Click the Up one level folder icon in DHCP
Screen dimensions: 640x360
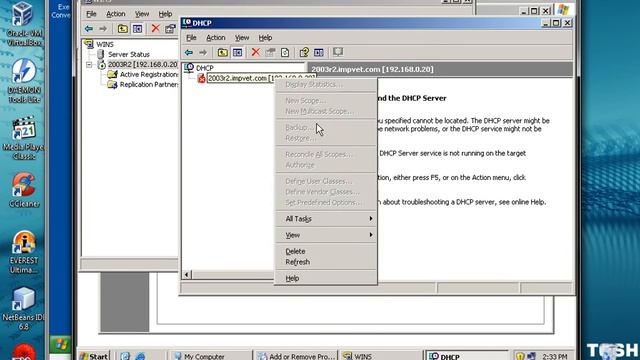pos(222,53)
